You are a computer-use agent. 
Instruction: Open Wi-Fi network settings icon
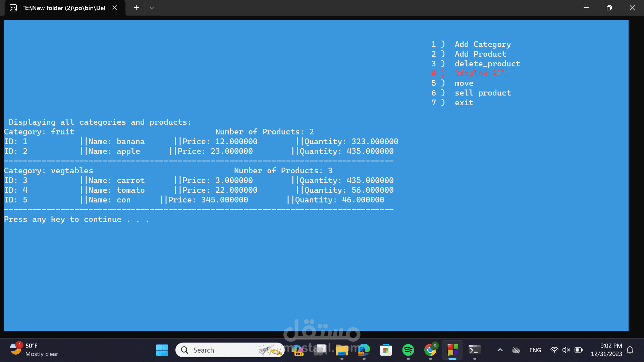[554, 350]
